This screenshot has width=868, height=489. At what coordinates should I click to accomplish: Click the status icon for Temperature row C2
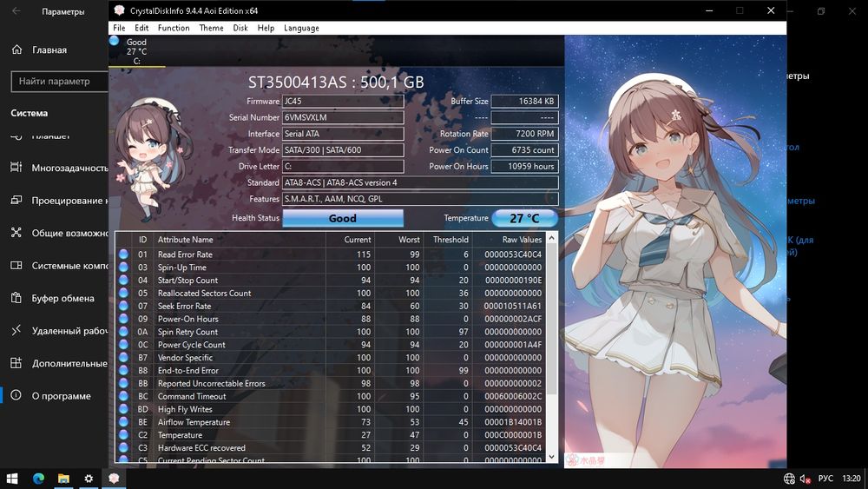(x=123, y=435)
